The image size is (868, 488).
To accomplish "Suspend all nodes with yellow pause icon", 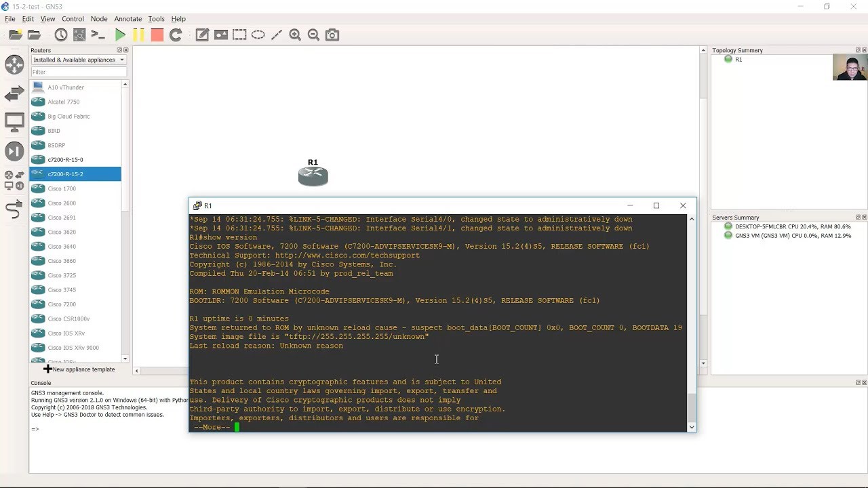I will pyautogui.click(x=138, y=35).
